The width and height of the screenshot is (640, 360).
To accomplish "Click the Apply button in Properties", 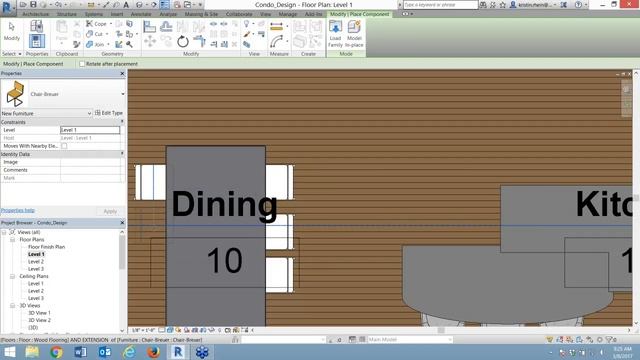I will (110, 211).
